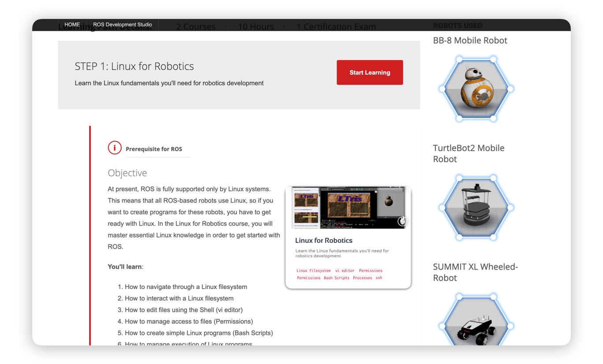The width and height of the screenshot is (603, 364).
Task: Open the BB-8 Mobile Robot hexagon image
Action: (x=476, y=89)
